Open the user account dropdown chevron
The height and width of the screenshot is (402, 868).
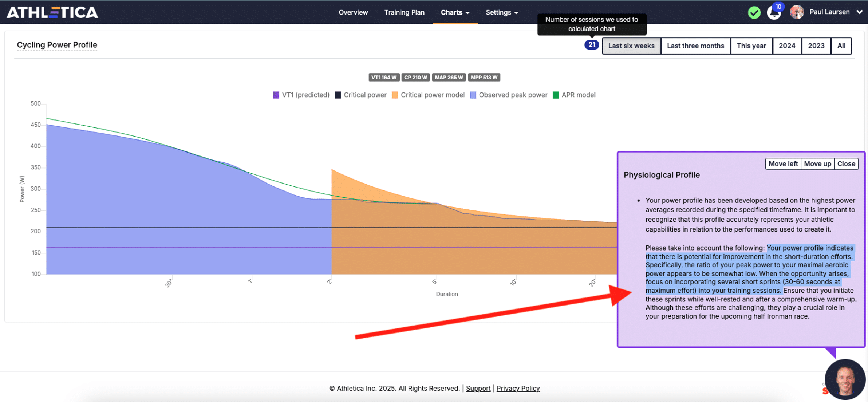click(x=860, y=12)
